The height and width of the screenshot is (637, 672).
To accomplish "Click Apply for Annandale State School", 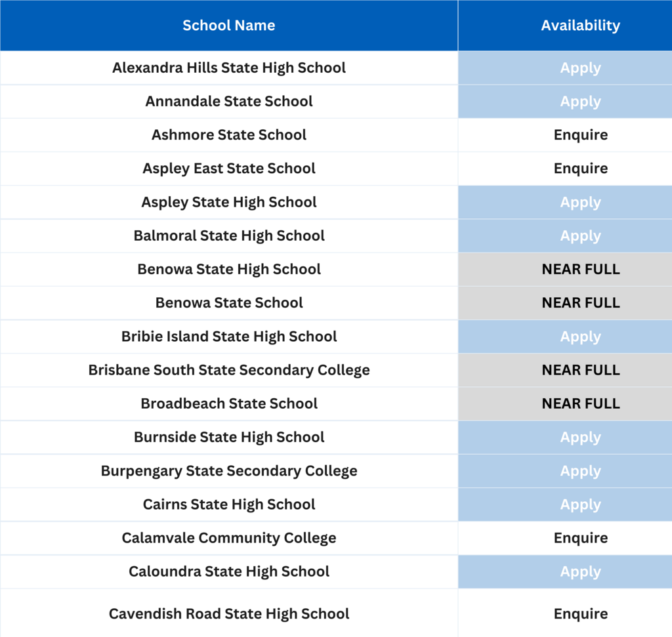I will [580, 102].
